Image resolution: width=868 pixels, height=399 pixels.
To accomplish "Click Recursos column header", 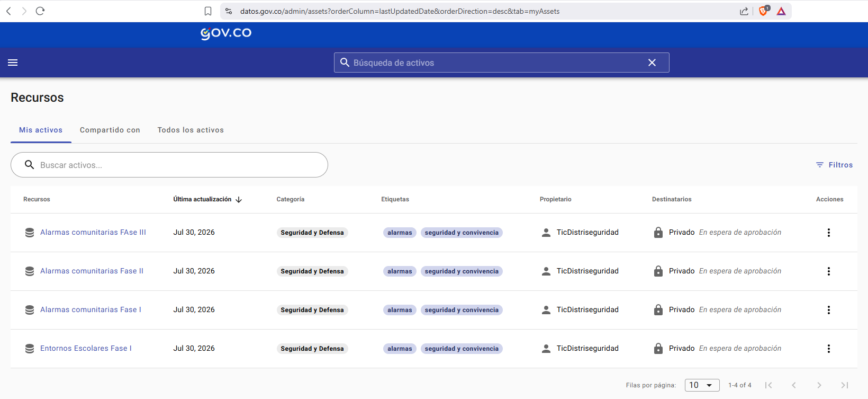I will coord(37,199).
